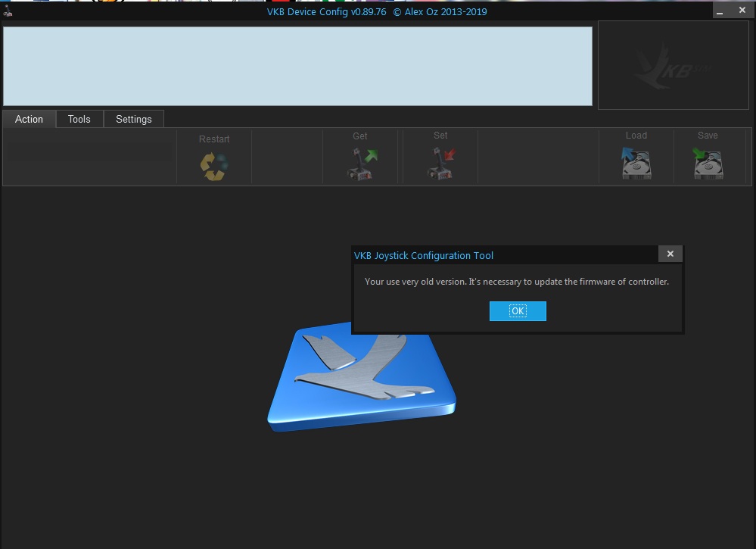Open the Settings tab

pos(133,119)
